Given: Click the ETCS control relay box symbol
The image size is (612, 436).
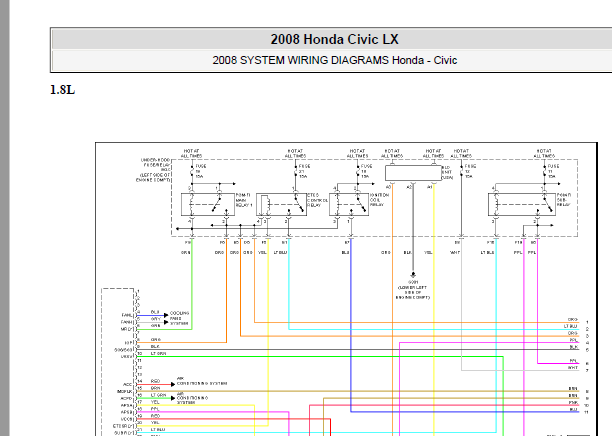Looking at the screenshot, I should 281,204.
